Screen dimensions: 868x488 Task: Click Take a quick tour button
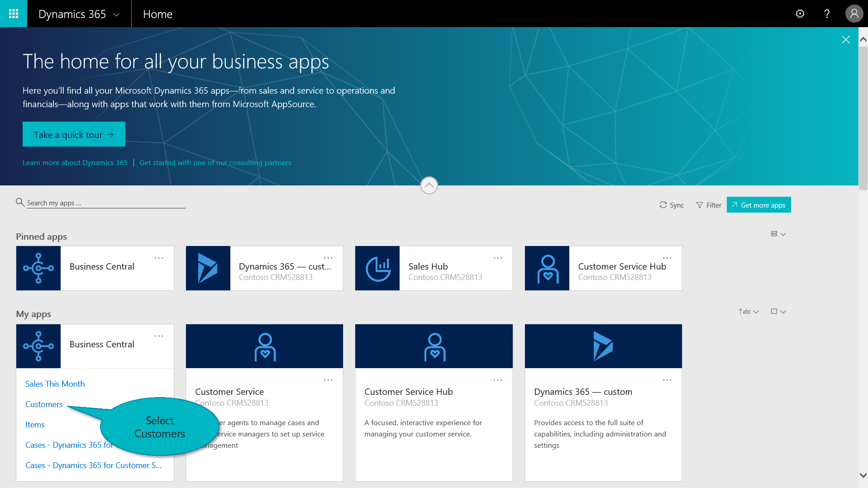[74, 134]
